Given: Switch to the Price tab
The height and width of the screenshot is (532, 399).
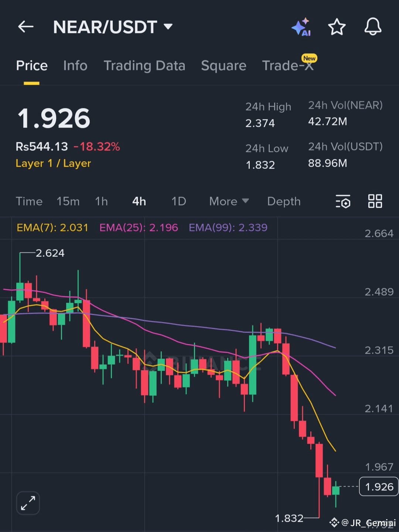Looking at the screenshot, I should tap(32, 66).
